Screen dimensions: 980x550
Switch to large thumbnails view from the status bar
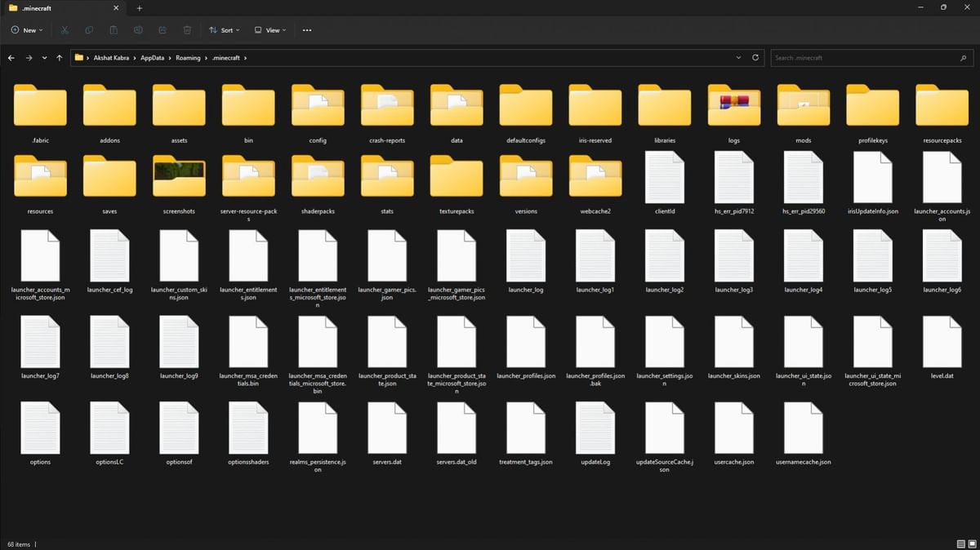(972, 544)
